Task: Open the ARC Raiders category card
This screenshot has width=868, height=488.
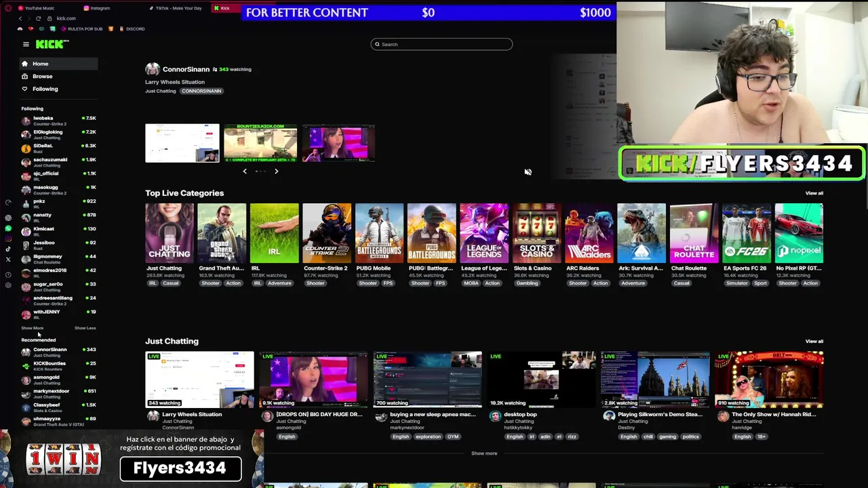Action: click(x=589, y=233)
